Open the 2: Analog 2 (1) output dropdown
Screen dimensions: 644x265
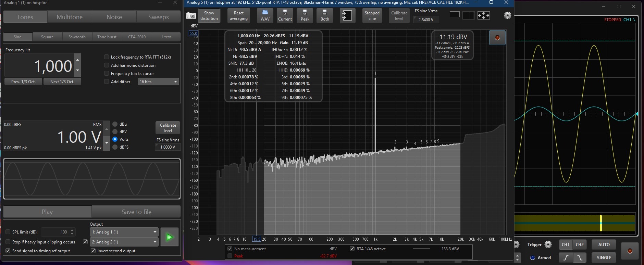tap(124, 242)
